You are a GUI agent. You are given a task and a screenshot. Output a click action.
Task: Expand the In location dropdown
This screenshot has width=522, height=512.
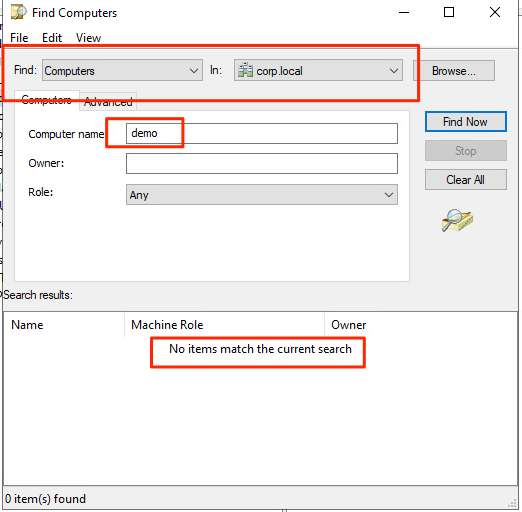318,70
